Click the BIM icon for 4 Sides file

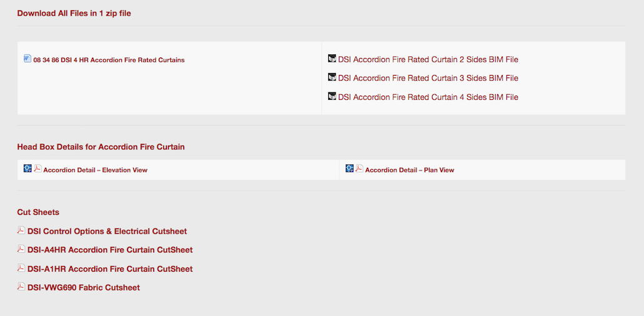[332, 96]
